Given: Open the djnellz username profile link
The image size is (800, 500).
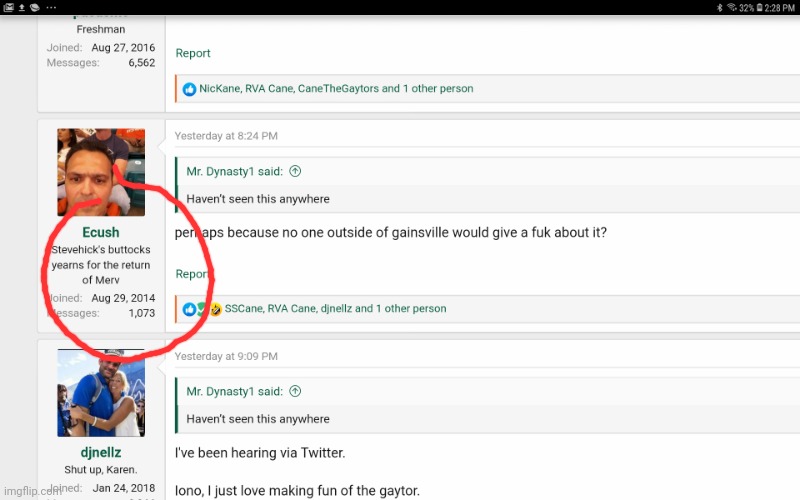Looking at the screenshot, I should pyautogui.click(x=100, y=453).
